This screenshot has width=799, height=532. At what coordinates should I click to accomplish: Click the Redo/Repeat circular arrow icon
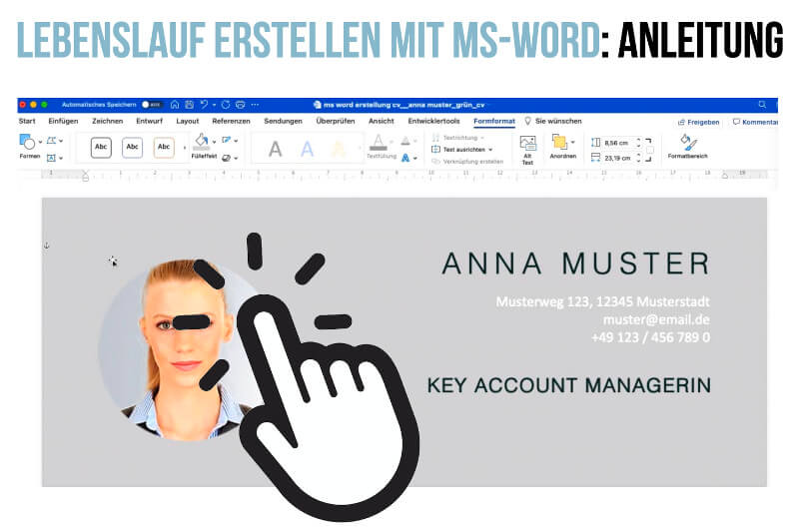tap(226, 105)
